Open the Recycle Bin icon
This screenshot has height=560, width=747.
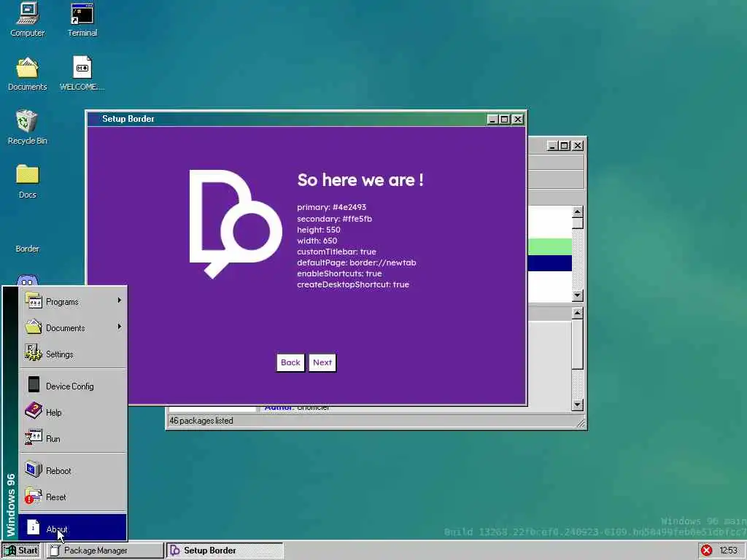(x=27, y=127)
